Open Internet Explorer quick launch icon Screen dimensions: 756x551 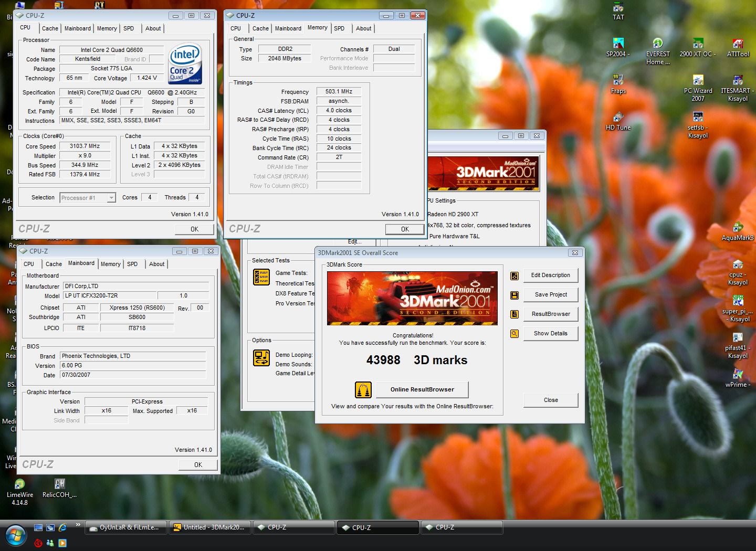(62, 527)
